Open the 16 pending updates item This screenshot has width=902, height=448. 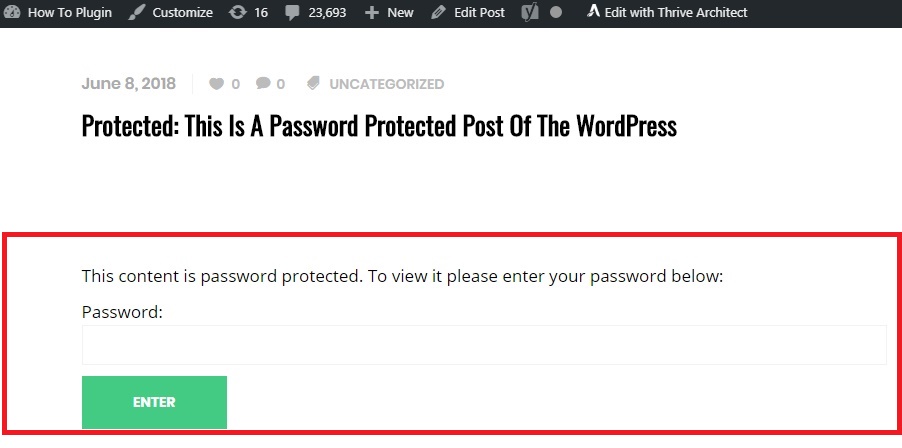coord(261,12)
